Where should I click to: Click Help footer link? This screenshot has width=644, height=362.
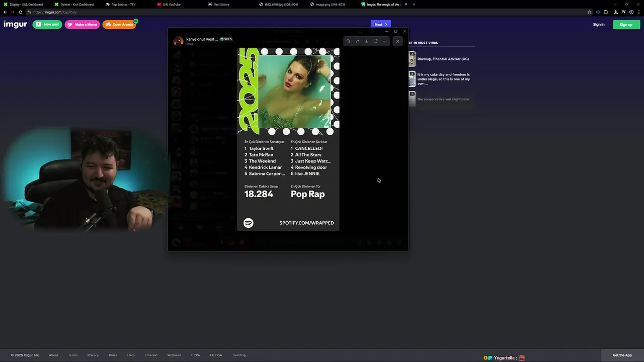[x=131, y=355]
